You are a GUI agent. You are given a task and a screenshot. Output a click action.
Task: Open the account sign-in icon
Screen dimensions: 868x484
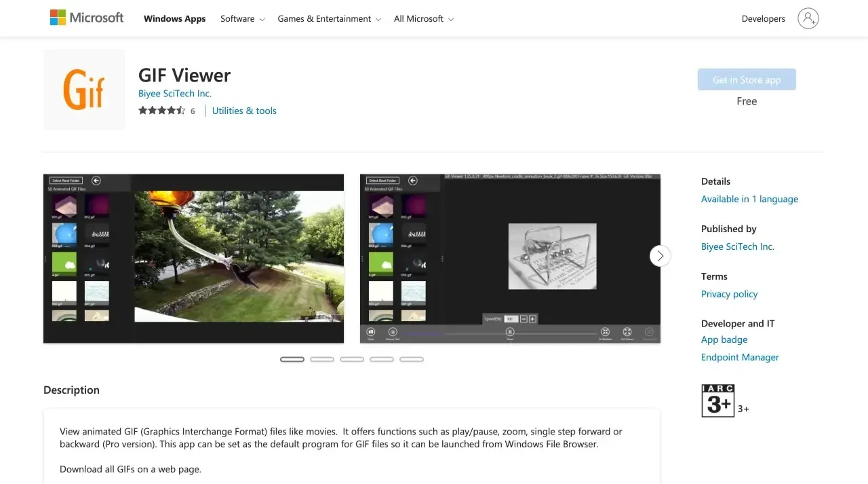(808, 18)
